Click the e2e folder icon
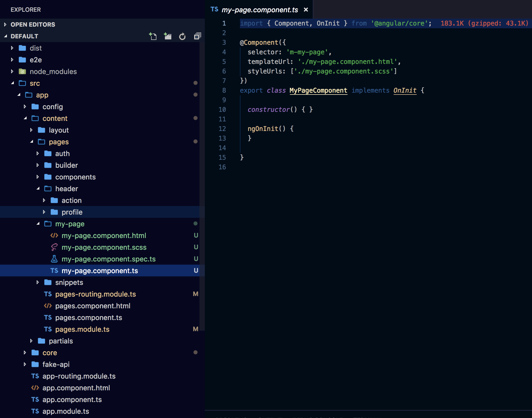 [x=22, y=60]
